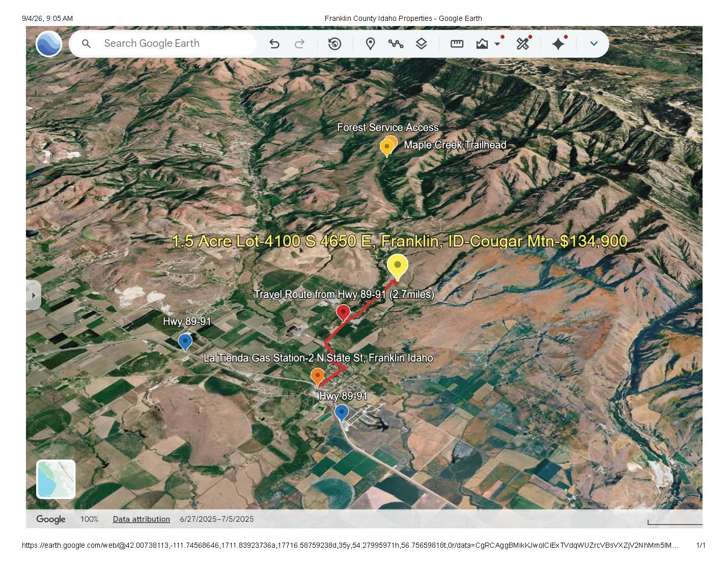The width and height of the screenshot is (728, 563).
Task: Open the design and drawing tools icon
Action: point(523,44)
